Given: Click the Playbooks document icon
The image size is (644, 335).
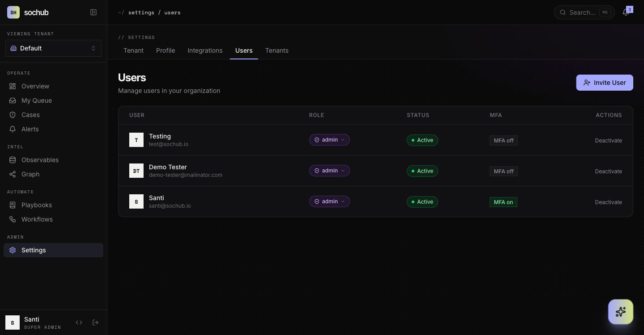Looking at the screenshot, I should (x=13, y=205).
